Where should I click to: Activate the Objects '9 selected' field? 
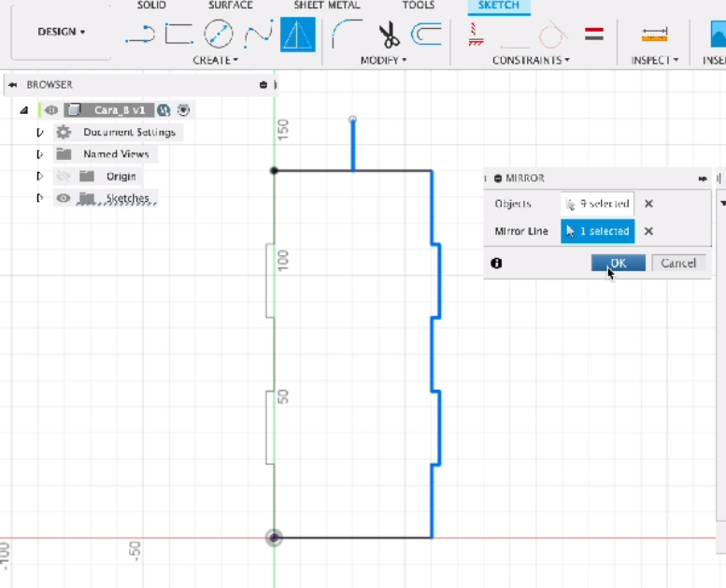597,204
